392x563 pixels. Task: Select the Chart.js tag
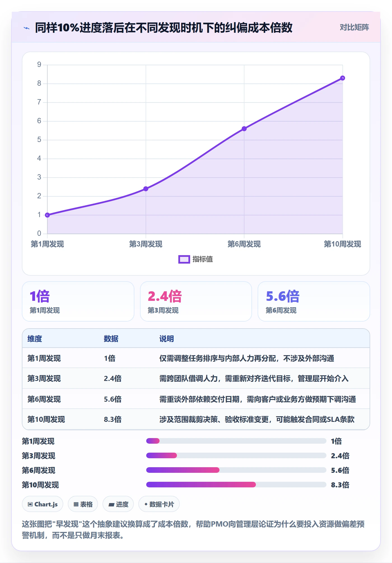click(x=43, y=504)
